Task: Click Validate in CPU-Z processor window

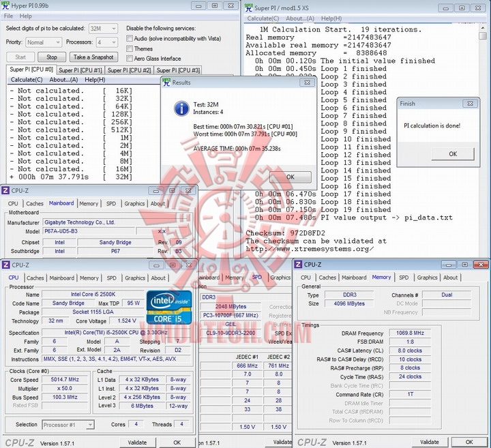Action: pyautogui.click(x=137, y=443)
